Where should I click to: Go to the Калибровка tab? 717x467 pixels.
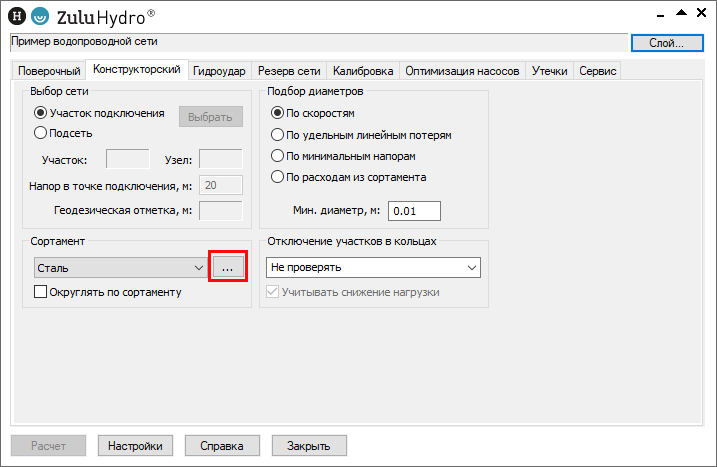pos(364,71)
